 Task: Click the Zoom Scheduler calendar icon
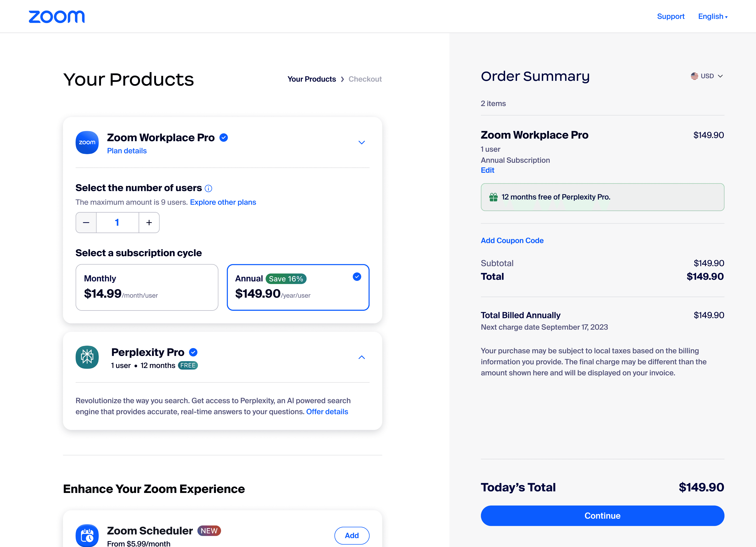[x=87, y=535]
